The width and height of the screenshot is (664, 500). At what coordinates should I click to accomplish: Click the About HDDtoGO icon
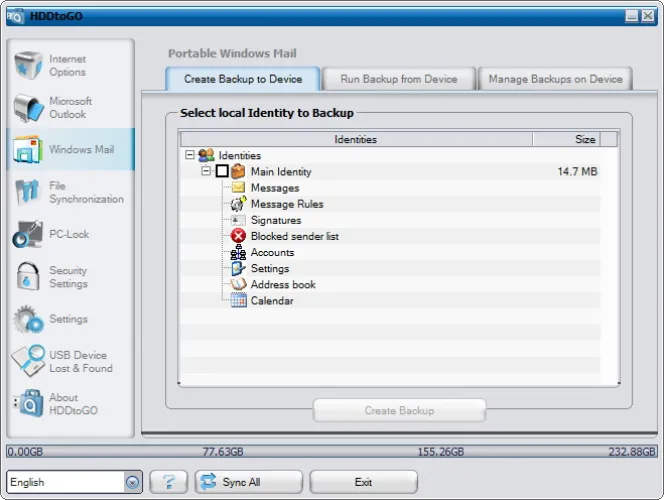tap(28, 403)
